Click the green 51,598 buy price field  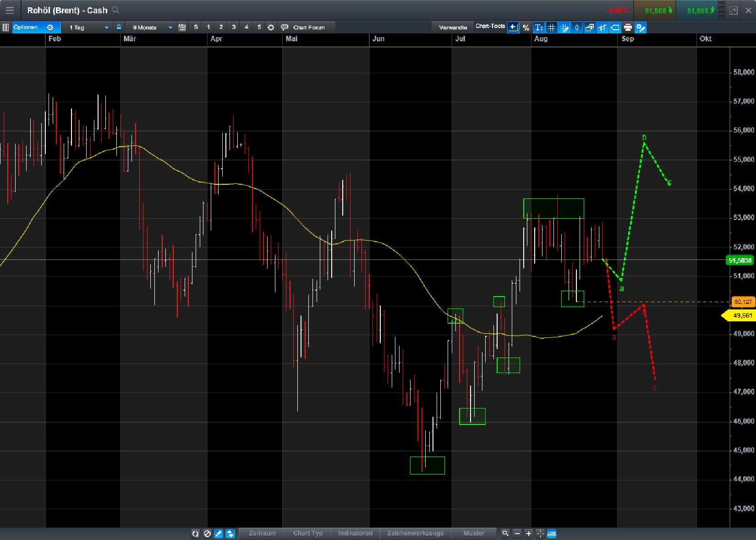(x=697, y=10)
